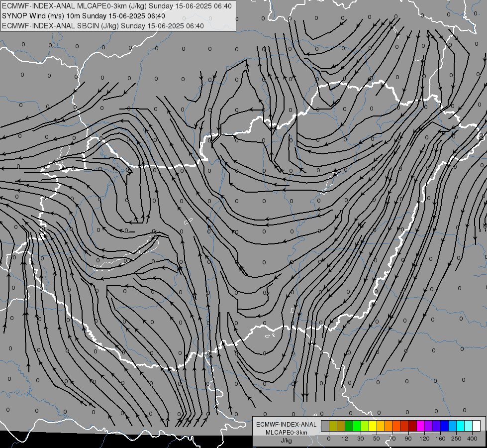The image size is (487, 448).
Task: Select the olive-yellow legend swatch right of 0
Action: click(333, 426)
